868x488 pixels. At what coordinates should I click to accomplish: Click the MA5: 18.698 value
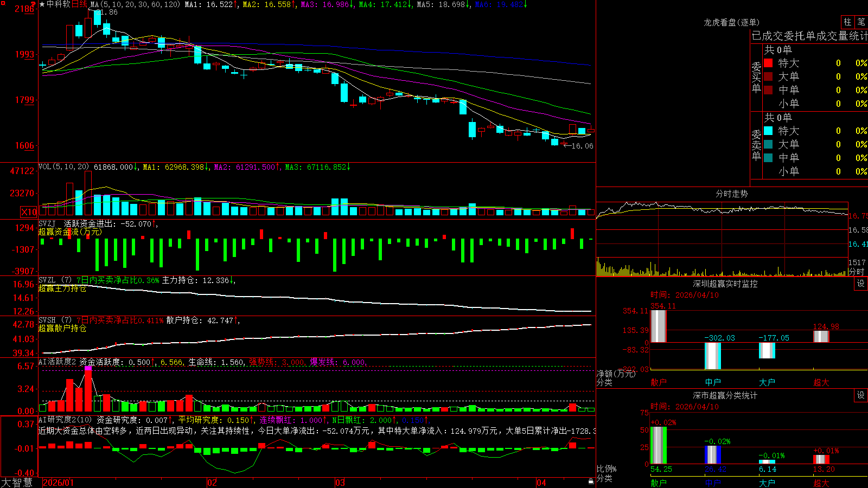pos(443,4)
